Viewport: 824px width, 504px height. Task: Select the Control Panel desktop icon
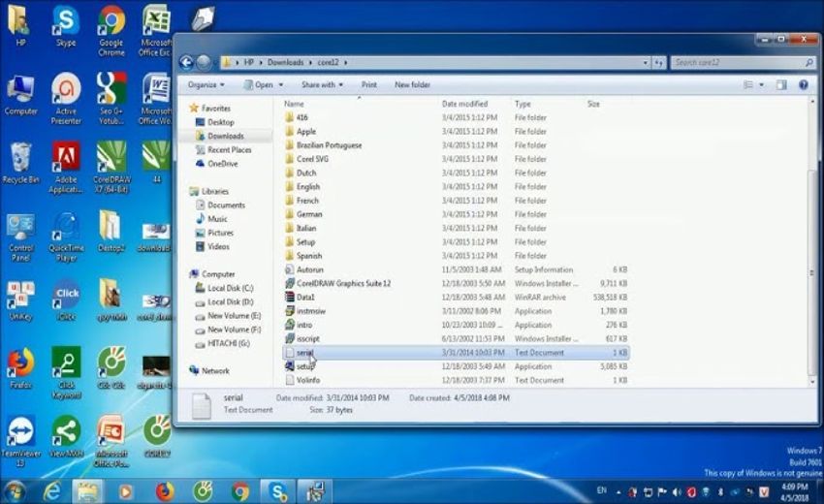(20, 237)
